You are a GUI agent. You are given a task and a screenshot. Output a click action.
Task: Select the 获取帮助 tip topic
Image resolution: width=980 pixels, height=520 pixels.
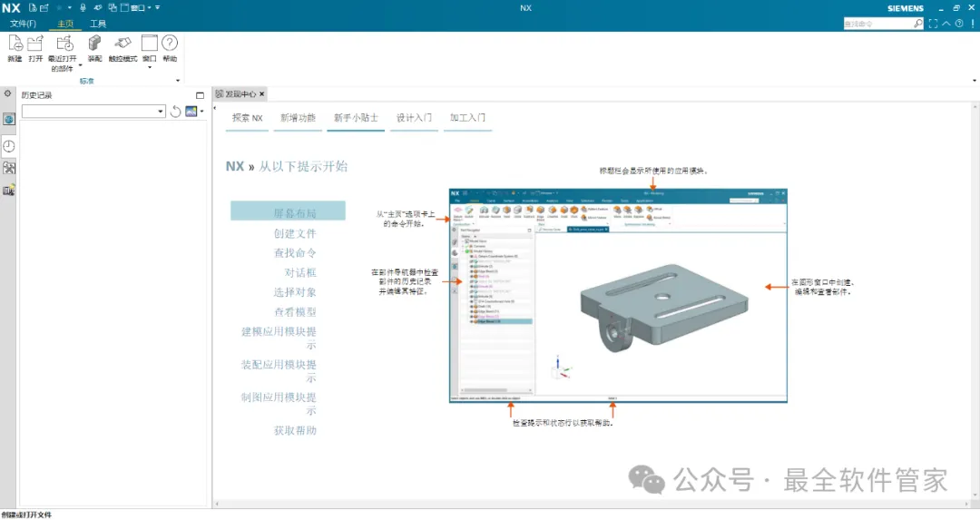[295, 431]
